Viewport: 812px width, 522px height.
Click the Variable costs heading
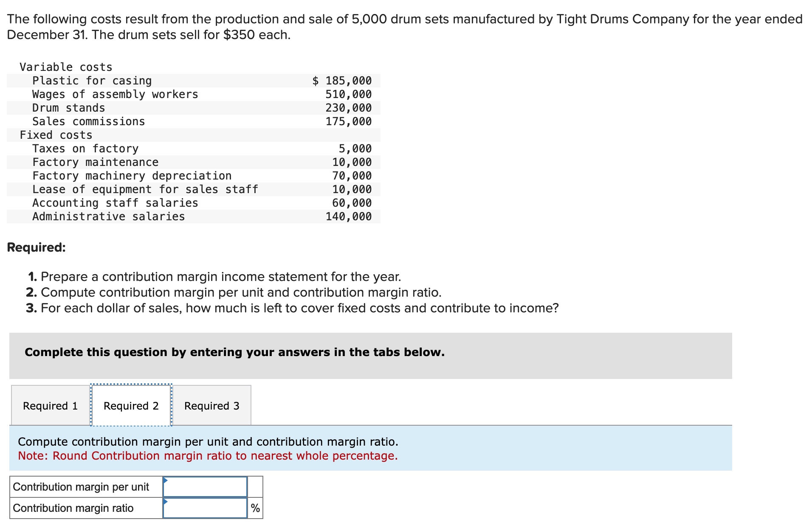tap(66, 67)
